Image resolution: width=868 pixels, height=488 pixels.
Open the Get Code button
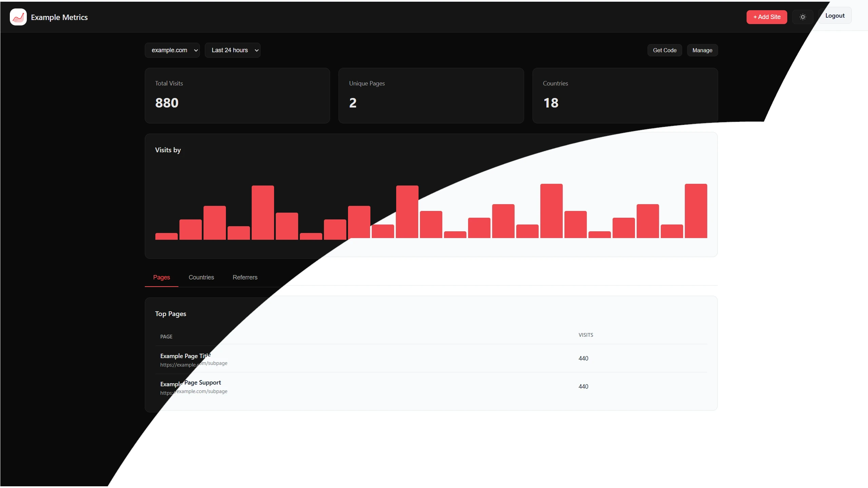pos(664,50)
